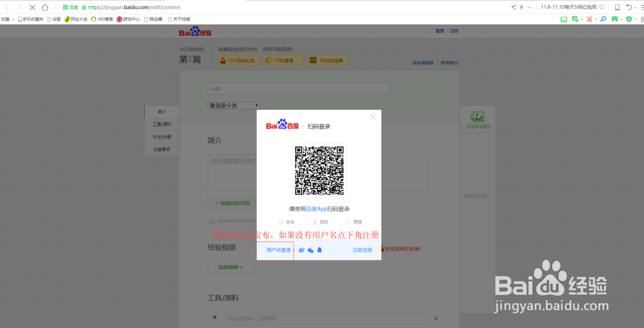
Task: Click the 立即注册 register link
Action: coord(362,250)
